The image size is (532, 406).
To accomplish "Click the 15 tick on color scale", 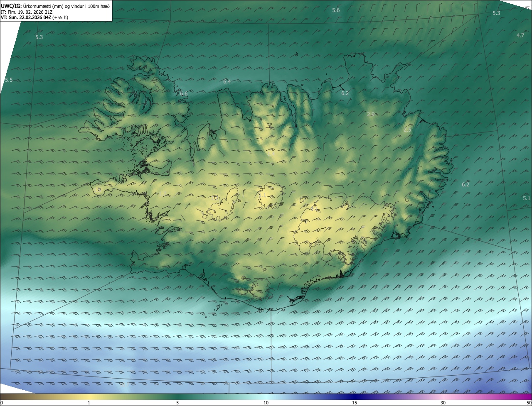I will click(x=355, y=403).
